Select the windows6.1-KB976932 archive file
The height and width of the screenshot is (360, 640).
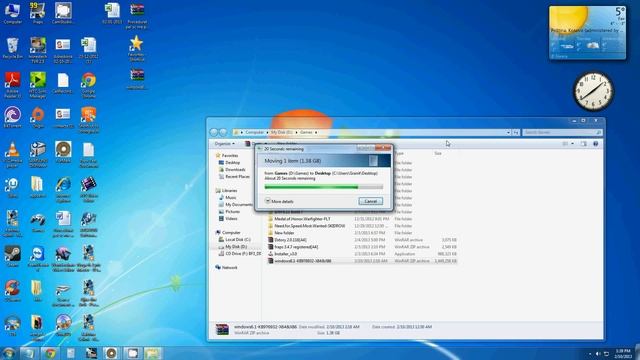pyautogui.click(x=362, y=261)
